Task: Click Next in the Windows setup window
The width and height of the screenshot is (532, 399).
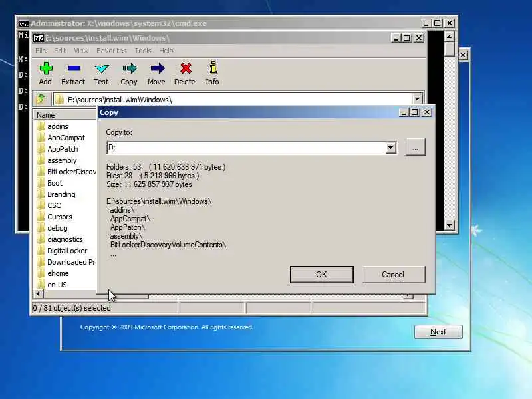Action: [x=438, y=332]
